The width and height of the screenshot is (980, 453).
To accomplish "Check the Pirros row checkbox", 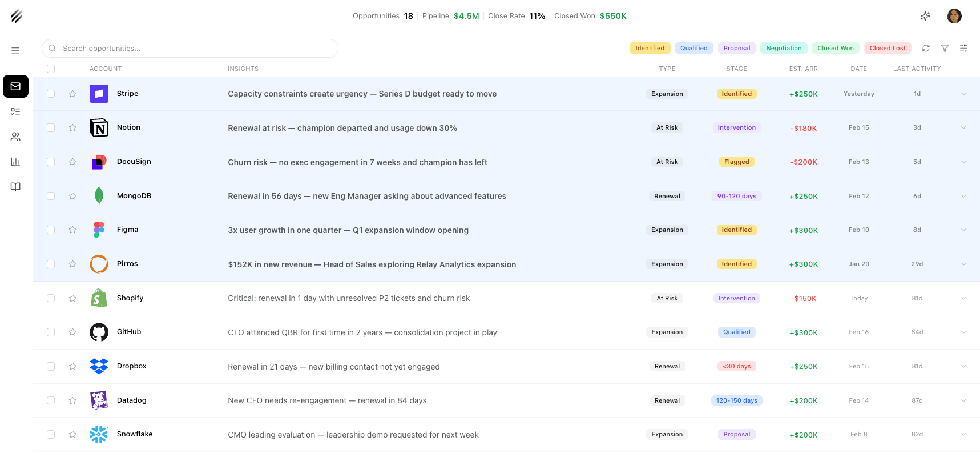I will [51, 264].
